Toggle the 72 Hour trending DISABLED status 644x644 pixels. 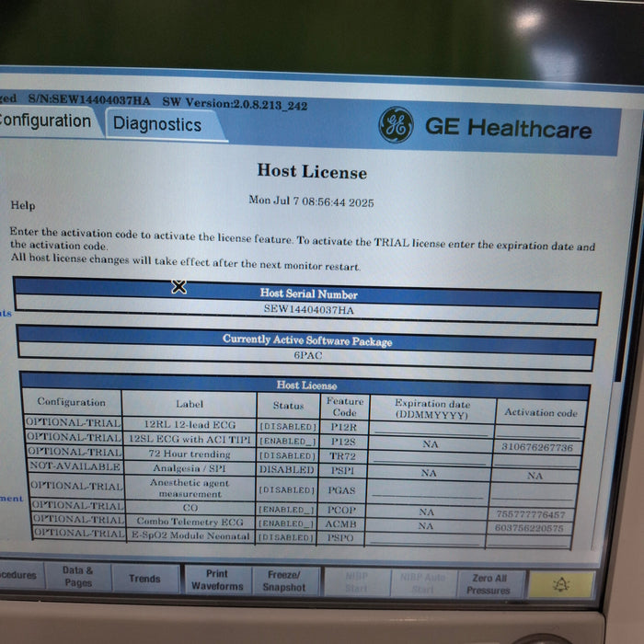(x=287, y=455)
